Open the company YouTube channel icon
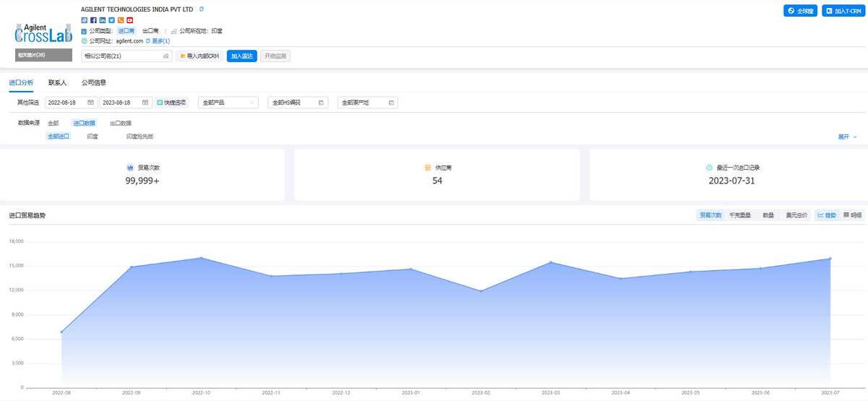The image size is (868, 401). (x=130, y=20)
